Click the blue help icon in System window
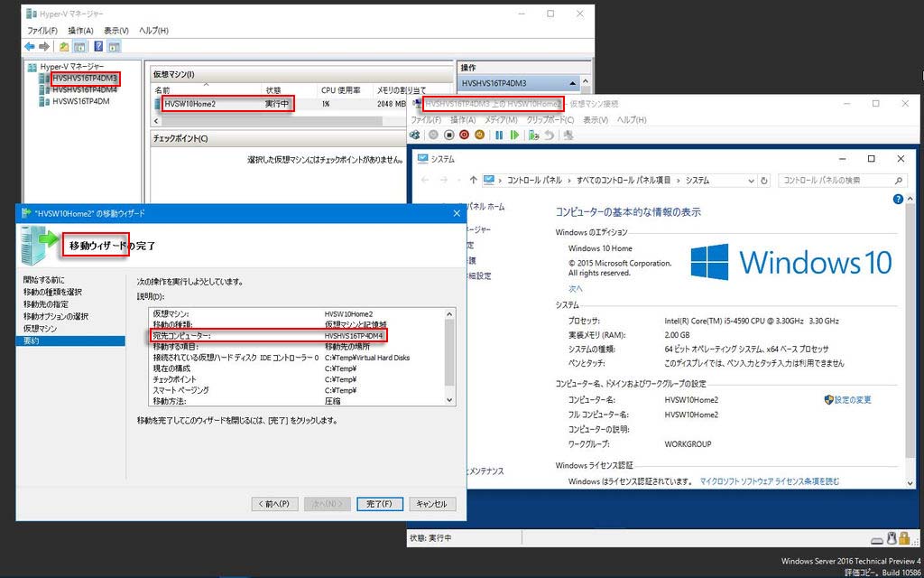Viewport: 924px width, 578px height. click(x=898, y=200)
